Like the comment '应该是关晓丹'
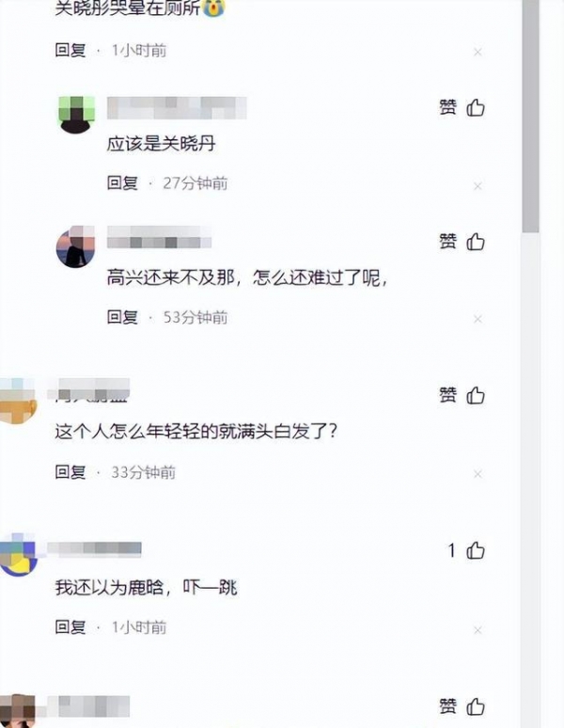This screenshot has height=728, width=564. [x=476, y=108]
